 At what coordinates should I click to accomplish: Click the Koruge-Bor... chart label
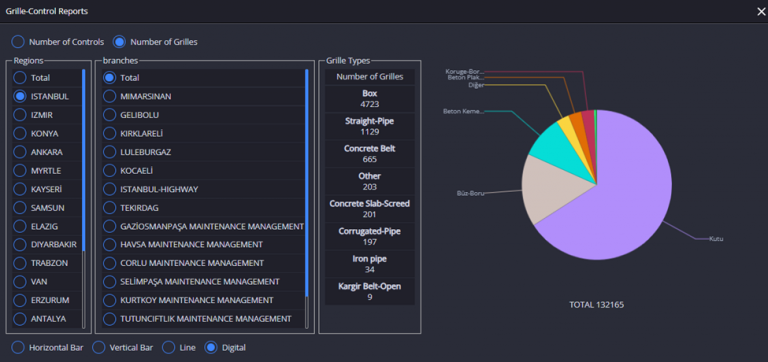[x=465, y=72]
